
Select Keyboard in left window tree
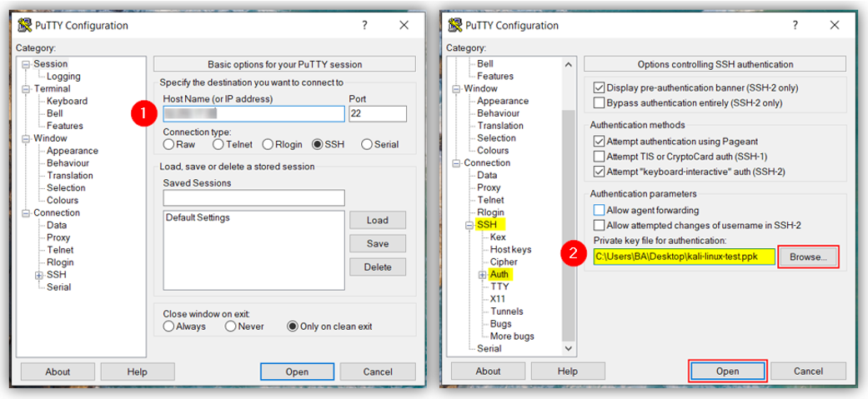pyautogui.click(x=67, y=102)
